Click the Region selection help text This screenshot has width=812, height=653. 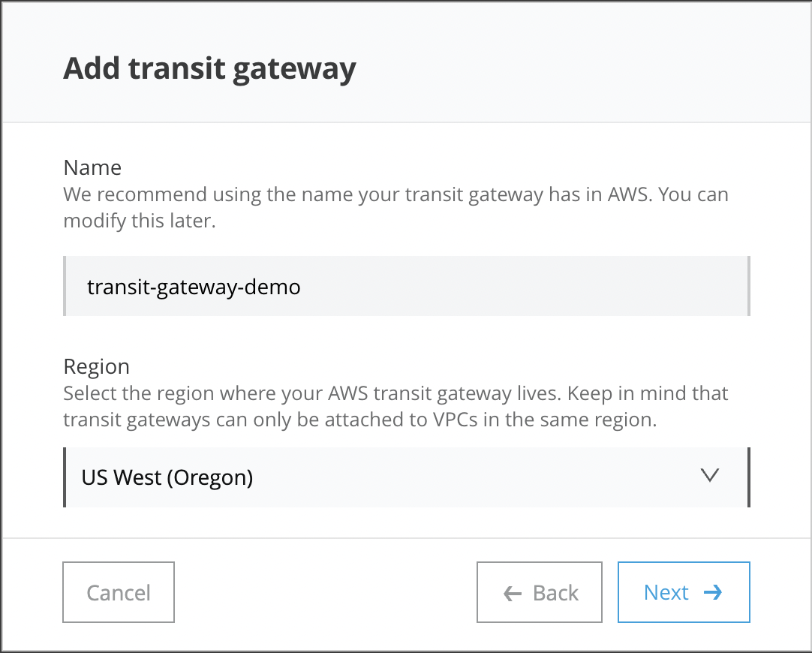395,394
